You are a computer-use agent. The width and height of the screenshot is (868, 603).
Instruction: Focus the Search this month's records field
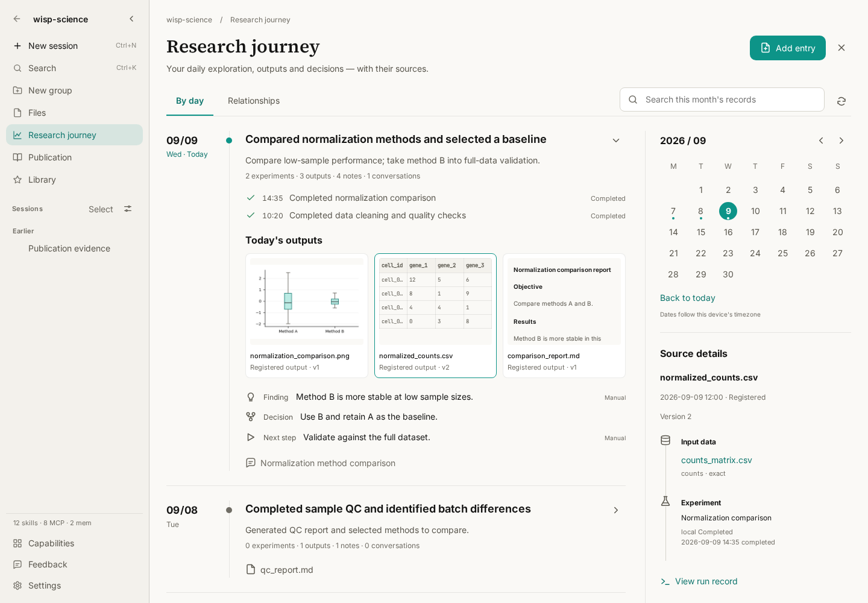coord(722,99)
